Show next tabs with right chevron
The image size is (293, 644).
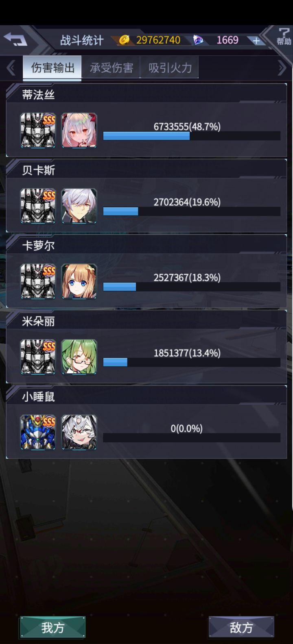click(x=282, y=68)
